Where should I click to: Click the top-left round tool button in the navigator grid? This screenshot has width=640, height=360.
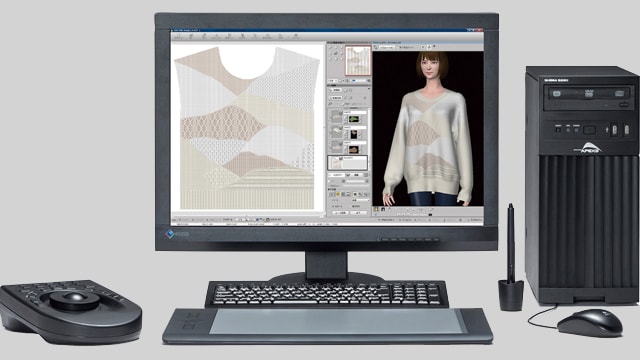click(x=330, y=47)
